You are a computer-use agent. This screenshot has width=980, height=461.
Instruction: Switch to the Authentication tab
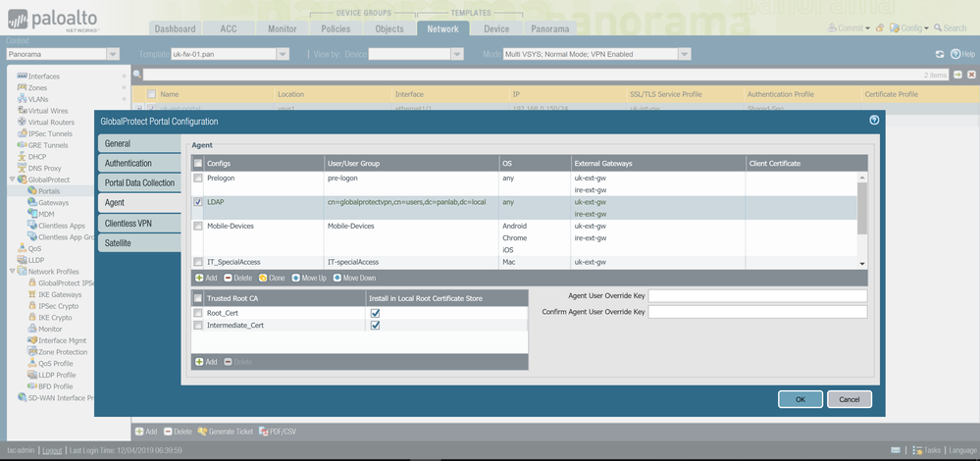pos(129,163)
